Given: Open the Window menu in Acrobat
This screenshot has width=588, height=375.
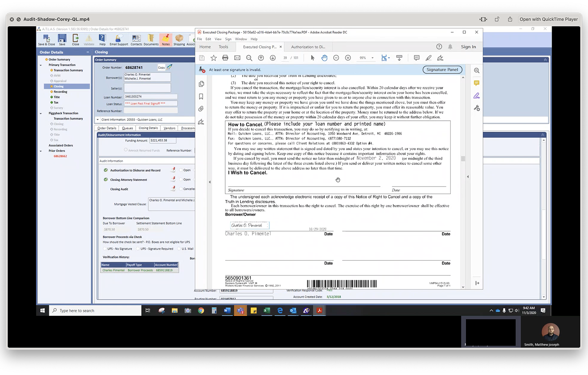Looking at the screenshot, I should (x=241, y=39).
